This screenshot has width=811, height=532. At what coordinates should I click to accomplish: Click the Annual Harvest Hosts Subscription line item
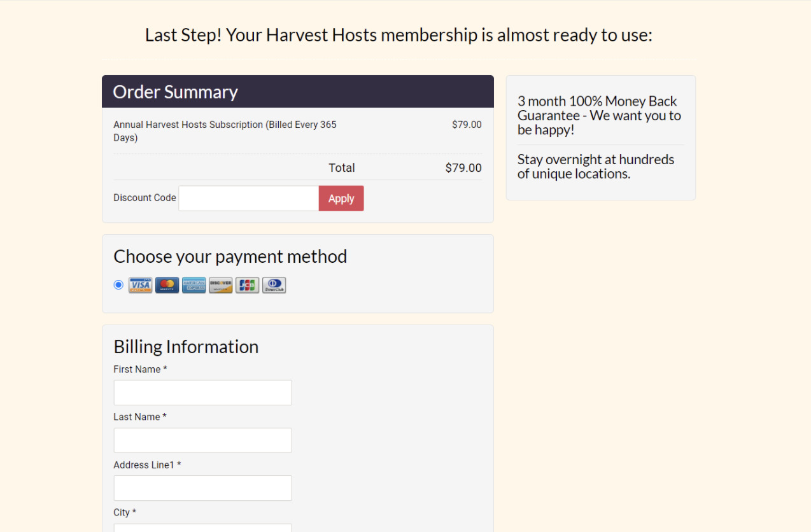(x=225, y=131)
